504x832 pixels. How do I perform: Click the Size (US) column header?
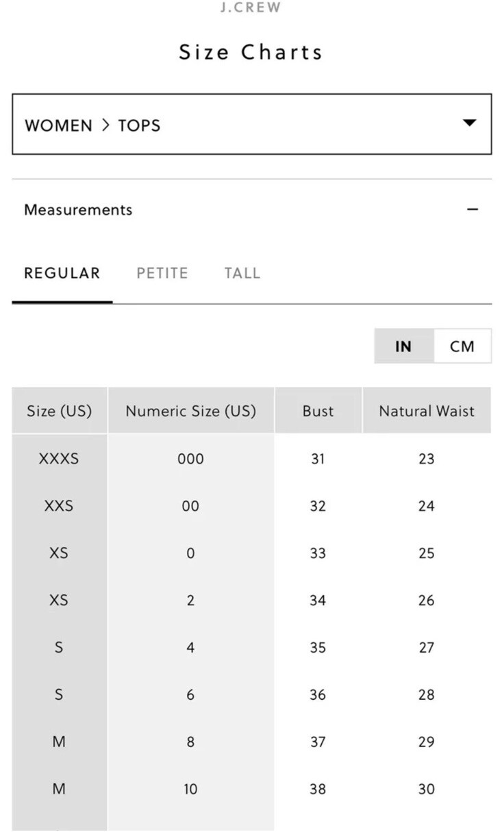(60, 411)
